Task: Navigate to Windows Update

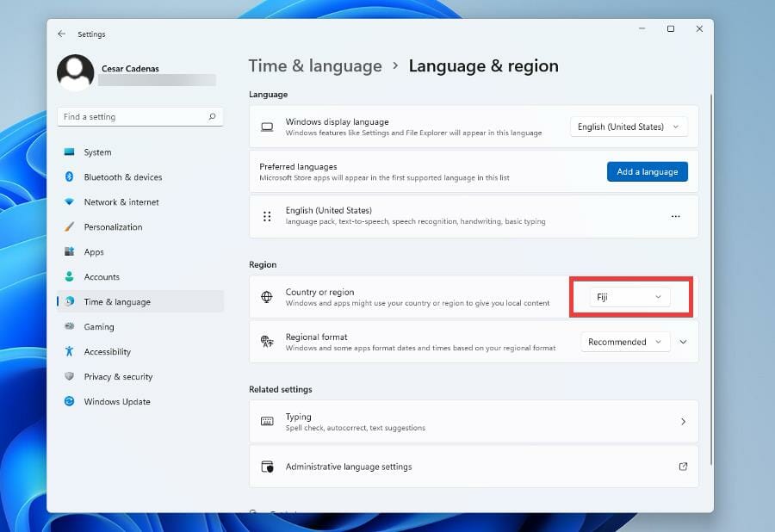Action: (140, 402)
